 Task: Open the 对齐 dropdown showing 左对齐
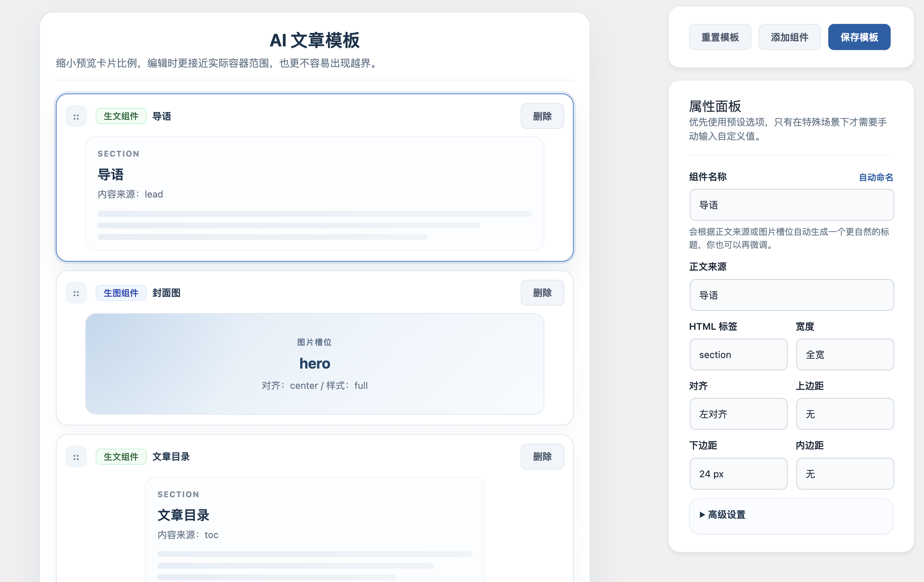[738, 414]
